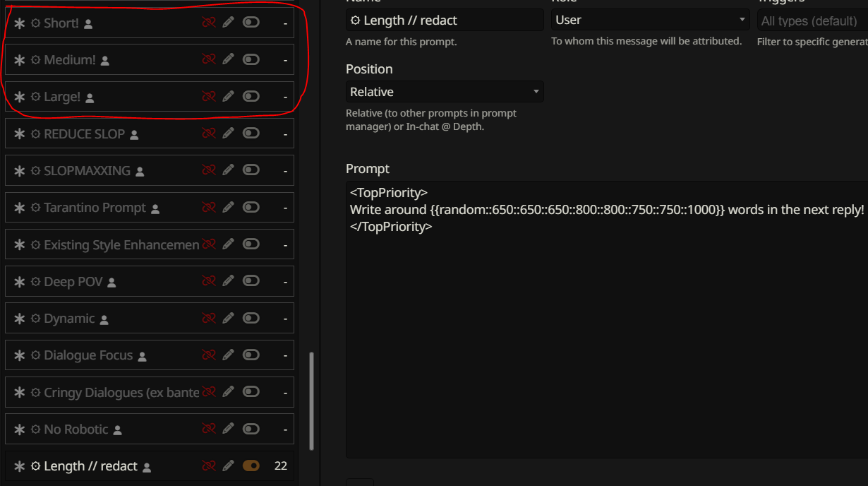Viewport: 868px width, 486px height.
Task: Click the pencil edit icon for REDUCE SLOP
Action: click(x=228, y=134)
